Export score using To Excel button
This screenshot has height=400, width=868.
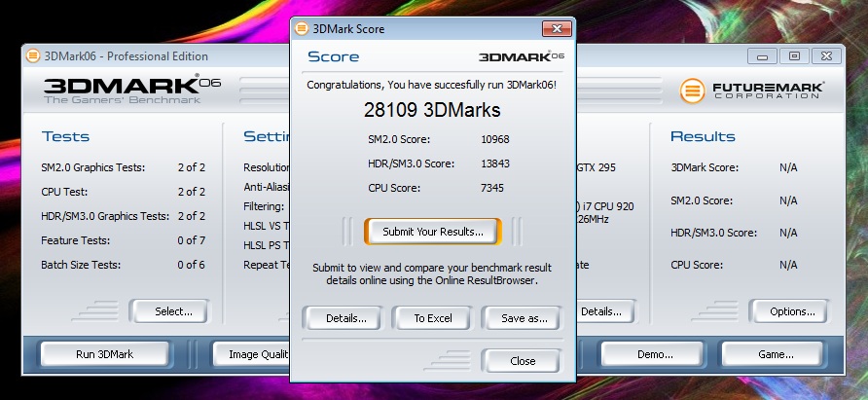point(433,318)
